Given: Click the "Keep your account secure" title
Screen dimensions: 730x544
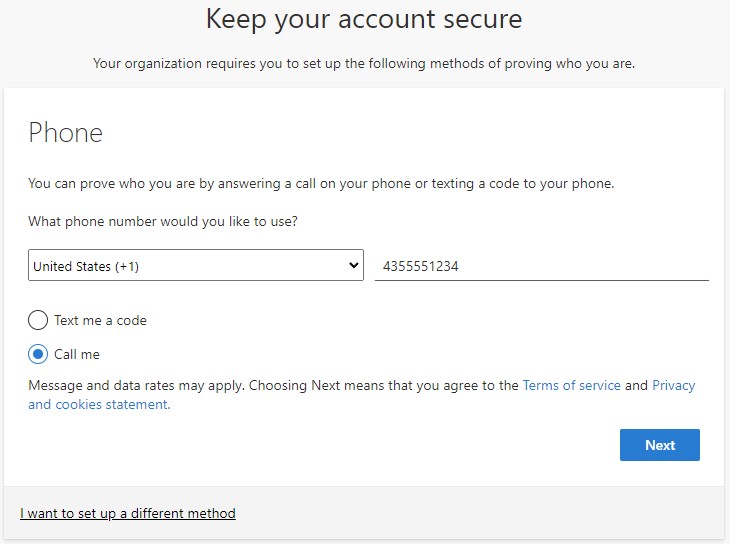Looking at the screenshot, I should tap(364, 19).
